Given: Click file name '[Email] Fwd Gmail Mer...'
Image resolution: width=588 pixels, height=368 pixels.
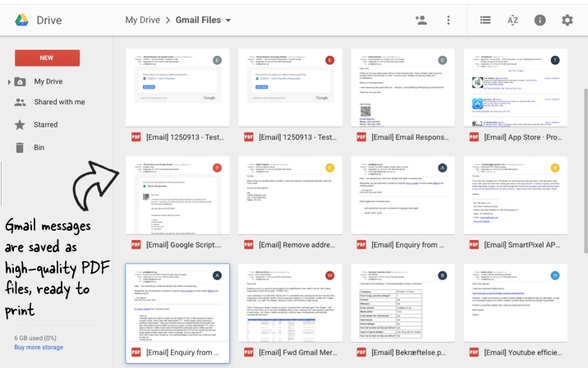Looking at the screenshot, I should click(298, 352).
